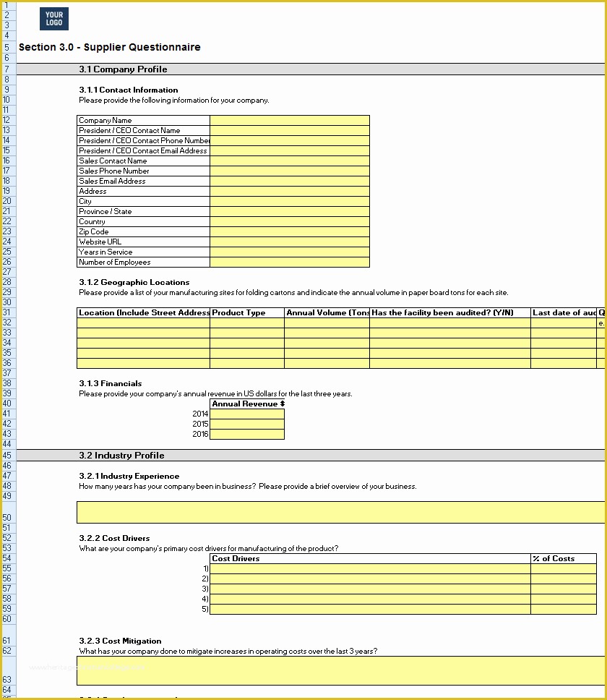Click the Industry Experience answer box
This screenshot has height=700, width=607.
tap(341, 512)
